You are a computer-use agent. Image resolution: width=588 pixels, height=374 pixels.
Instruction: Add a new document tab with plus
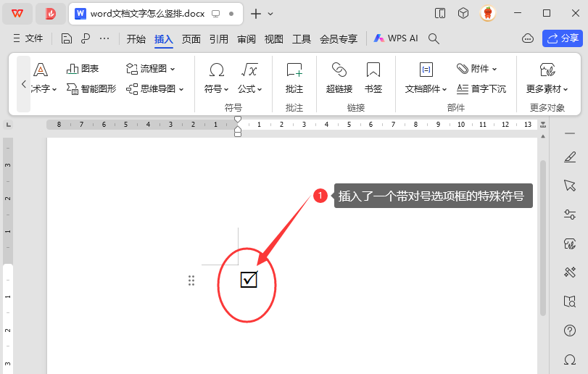coord(256,14)
